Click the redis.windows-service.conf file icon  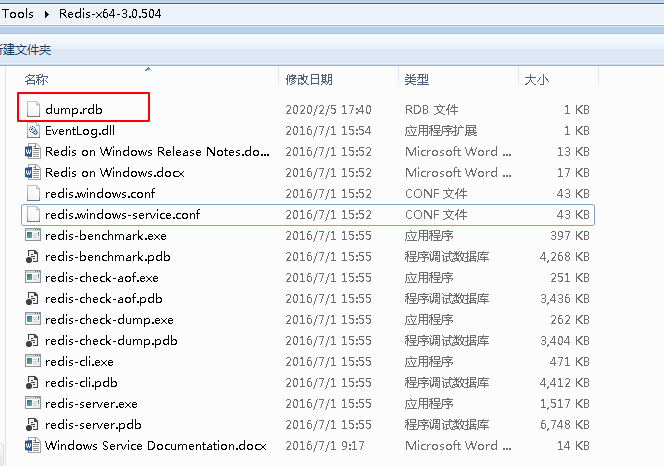[33, 214]
